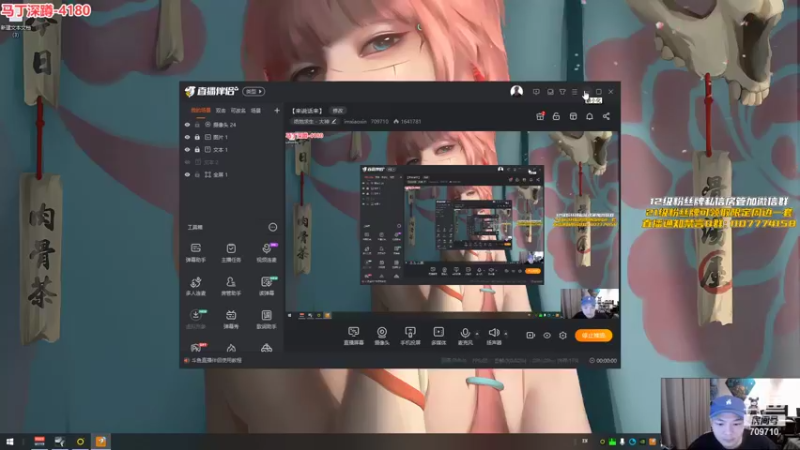This screenshot has height=450, width=800.
Task: Collapse the 工具箱 panel with its circle icon
Action: [273, 227]
